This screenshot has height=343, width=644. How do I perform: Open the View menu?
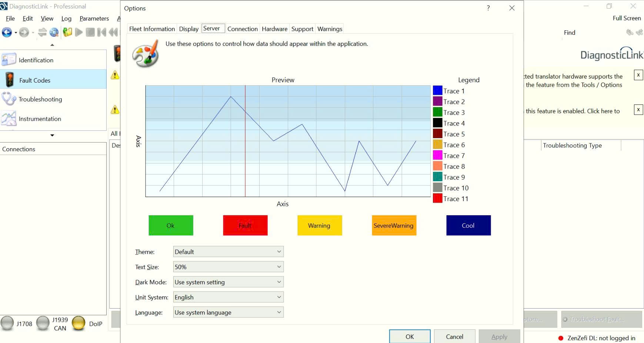[x=47, y=19]
